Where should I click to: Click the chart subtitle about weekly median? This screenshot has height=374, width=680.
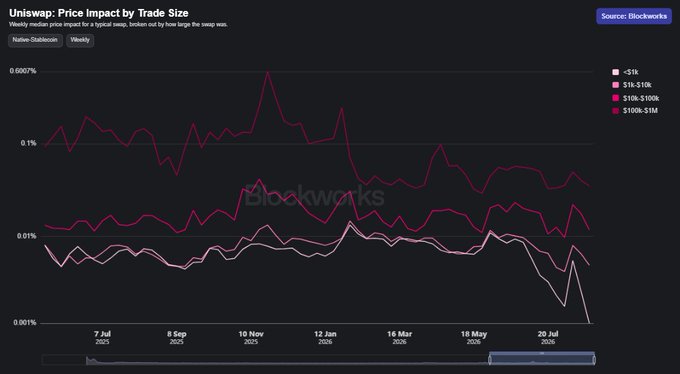click(118, 25)
